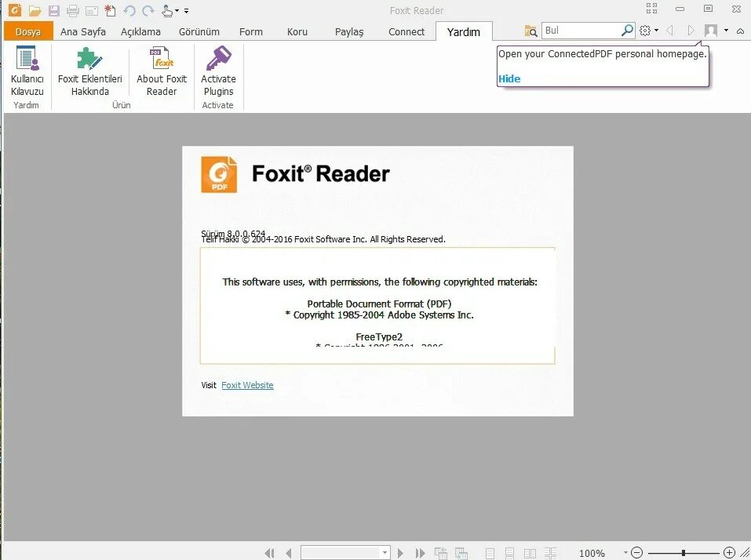The image size is (751, 560).
Task: Go to the previous view icon
Action: tap(441, 553)
